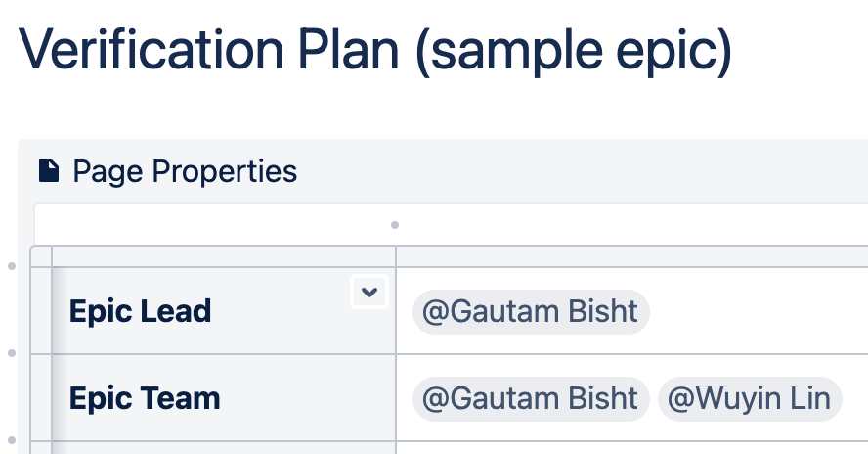Click the Epic Lead header cell text
The image size is (868, 454).
pos(140,311)
